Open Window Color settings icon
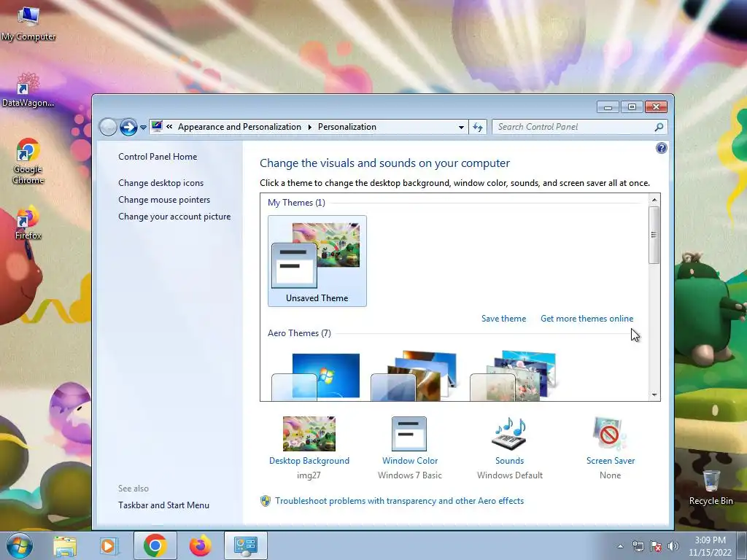 [x=409, y=434]
